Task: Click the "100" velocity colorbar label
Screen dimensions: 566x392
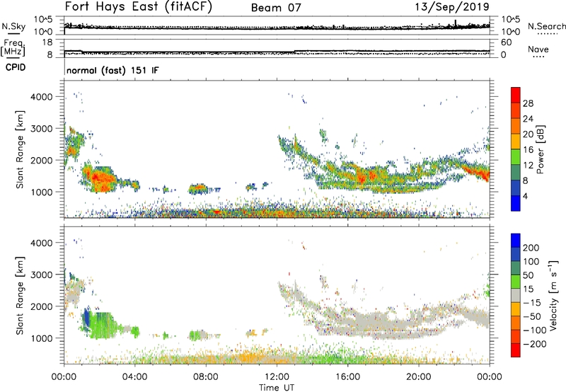Action: tap(531, 262)
